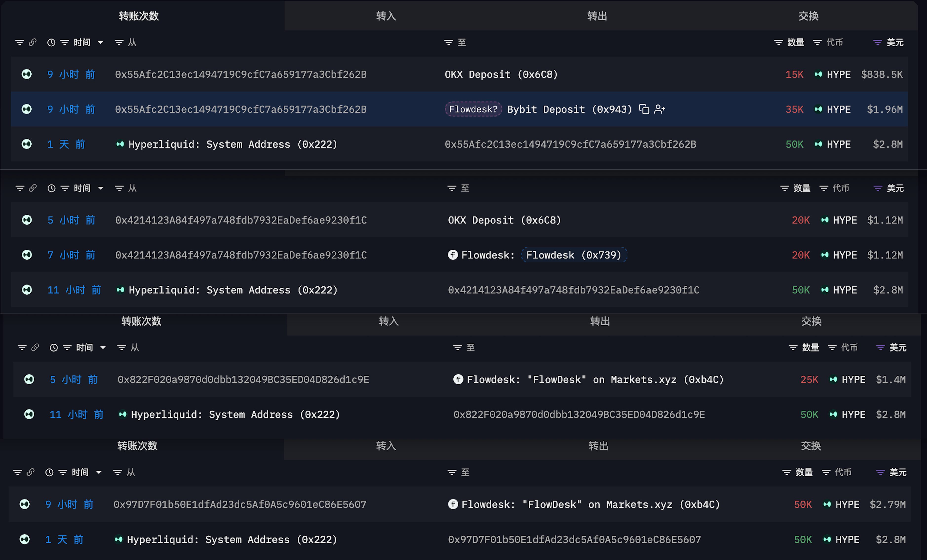Toggle the time-format clock in the topmost table header
Viewport: 927px width, 560px height.
(51, 42)
